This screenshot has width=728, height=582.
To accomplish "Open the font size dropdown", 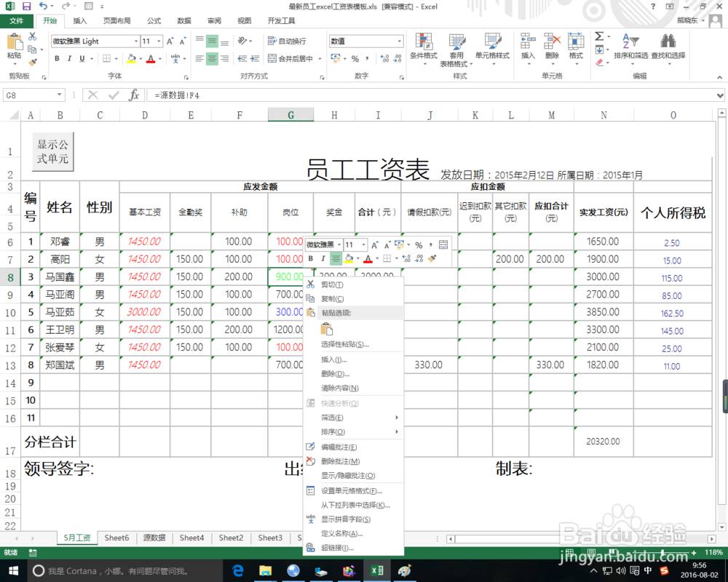I will (x=159, y=41).
